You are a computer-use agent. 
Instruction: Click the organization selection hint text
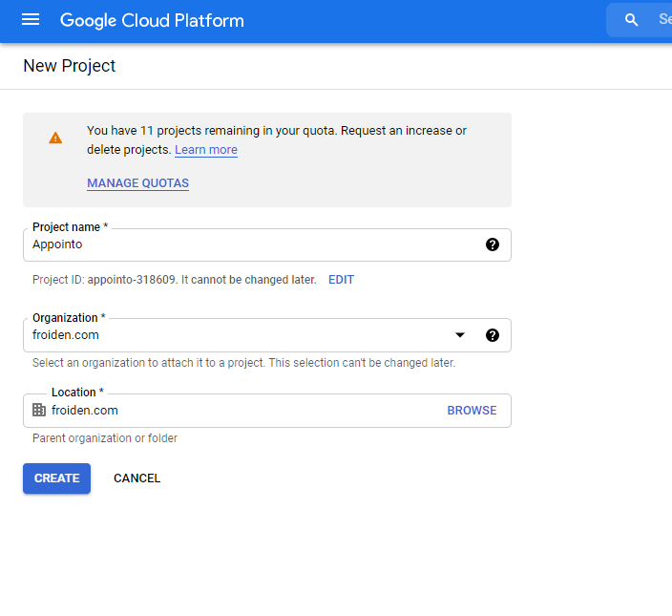243,363
